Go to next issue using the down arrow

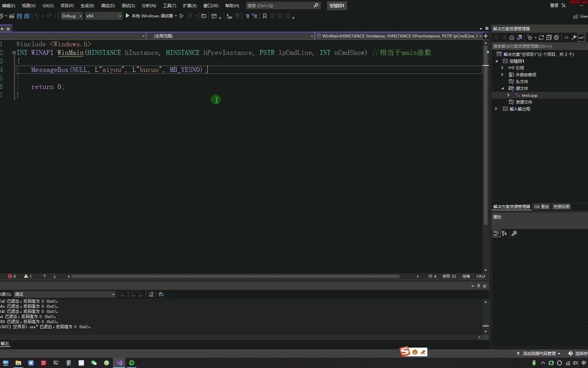click(54, 276)
